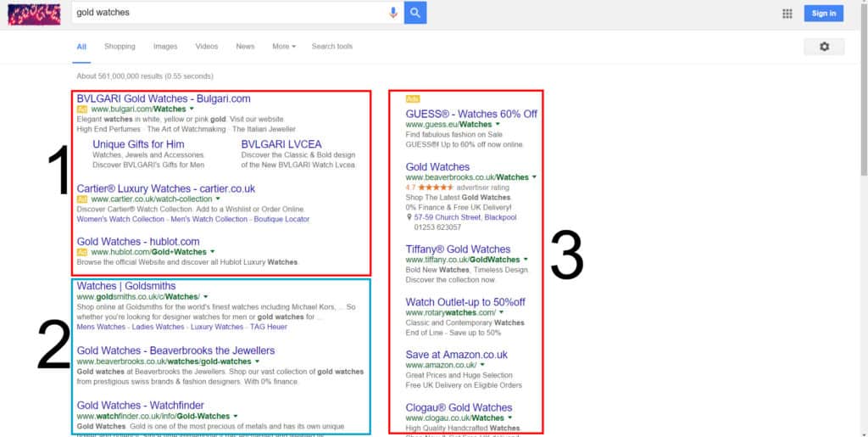
Task: Open Gold Watches - Beaverbrooks the Jewellers
Action: pos(175,350)
